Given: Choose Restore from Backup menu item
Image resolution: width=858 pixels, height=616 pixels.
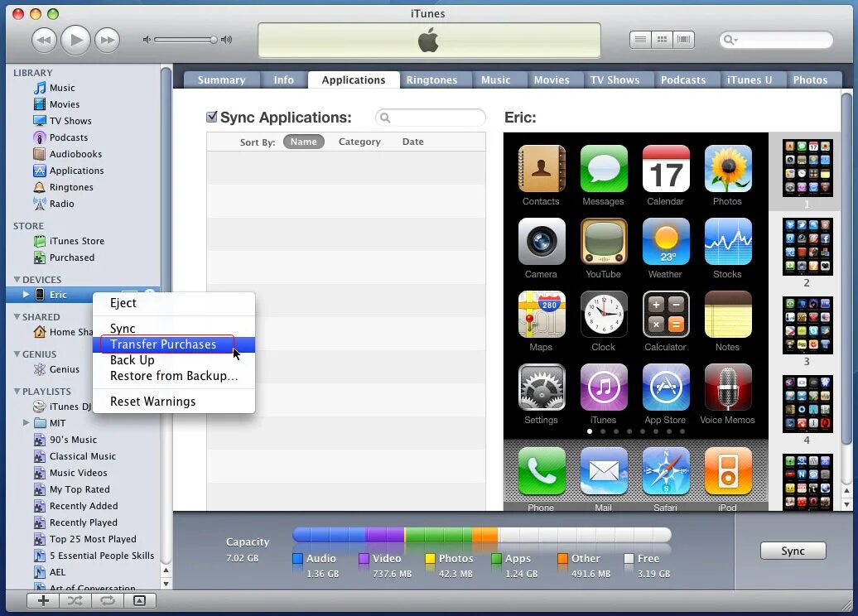Looking at the screenshot, I should (x=173, y=376).
